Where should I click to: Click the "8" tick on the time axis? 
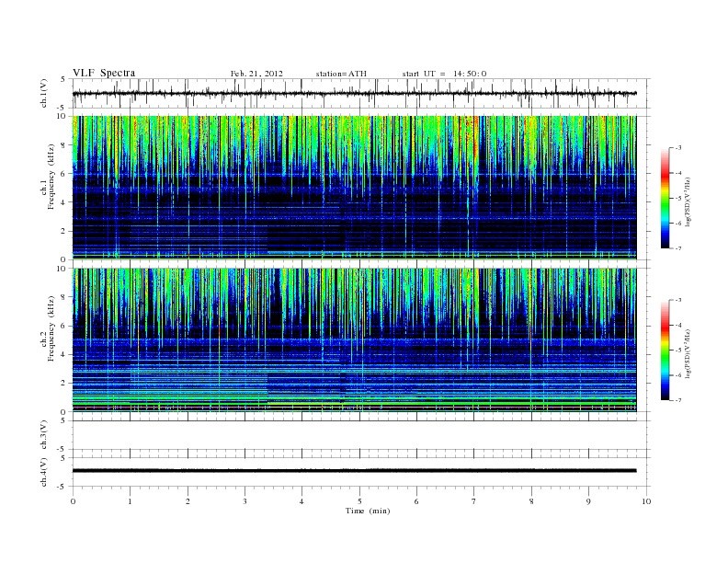pos(531,501)
